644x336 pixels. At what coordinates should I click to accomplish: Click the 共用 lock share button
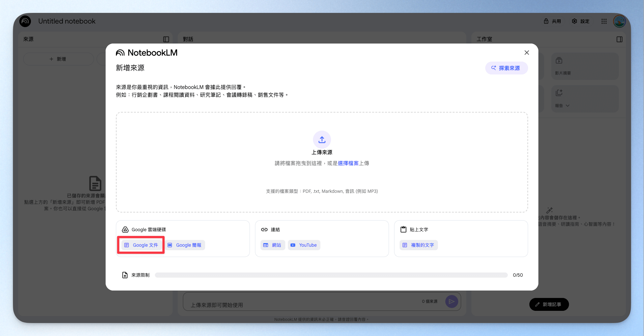point(553,21)
